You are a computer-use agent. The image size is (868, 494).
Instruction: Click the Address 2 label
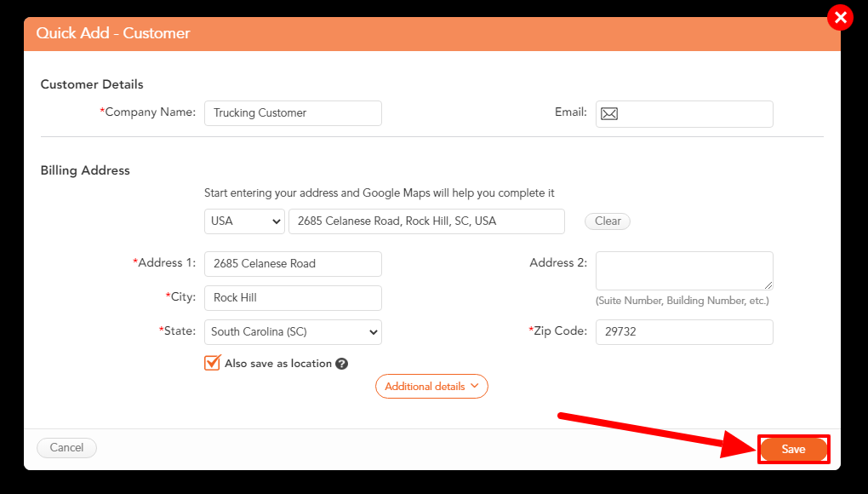click(558, 263)
